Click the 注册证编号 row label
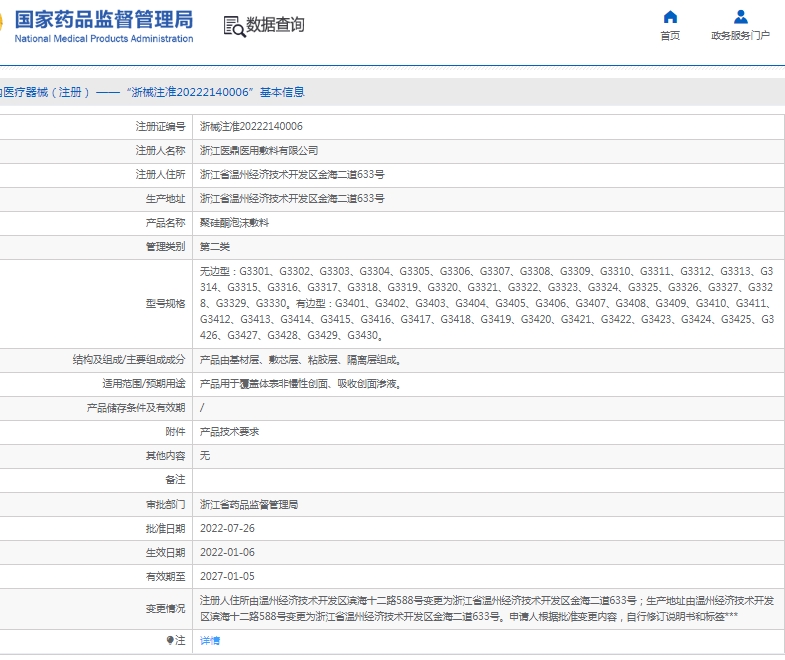Screen dimensions: 785x660 (160, 126)
